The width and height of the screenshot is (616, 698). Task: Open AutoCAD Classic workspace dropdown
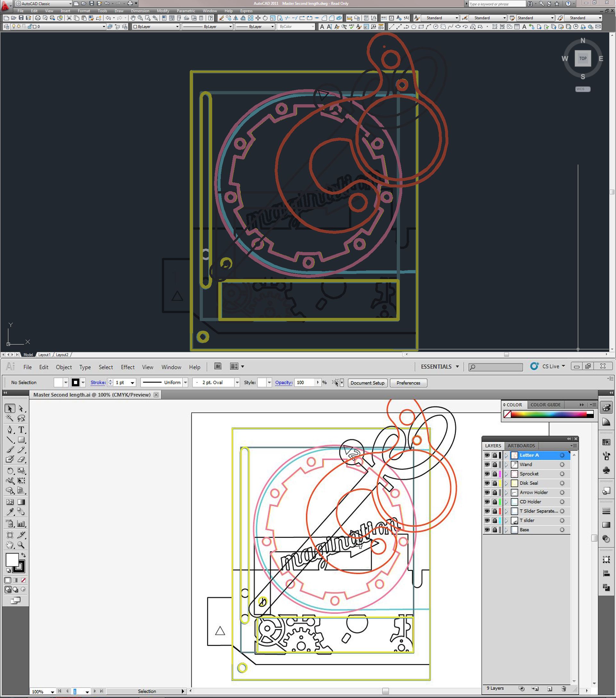pos(70,4)
